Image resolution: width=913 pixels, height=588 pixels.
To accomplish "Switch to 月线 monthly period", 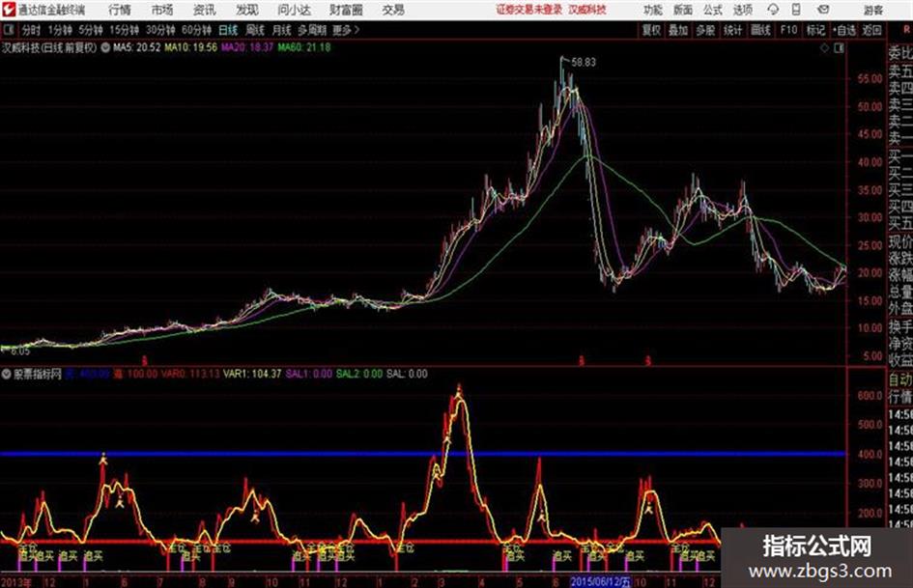I will 281,30.
